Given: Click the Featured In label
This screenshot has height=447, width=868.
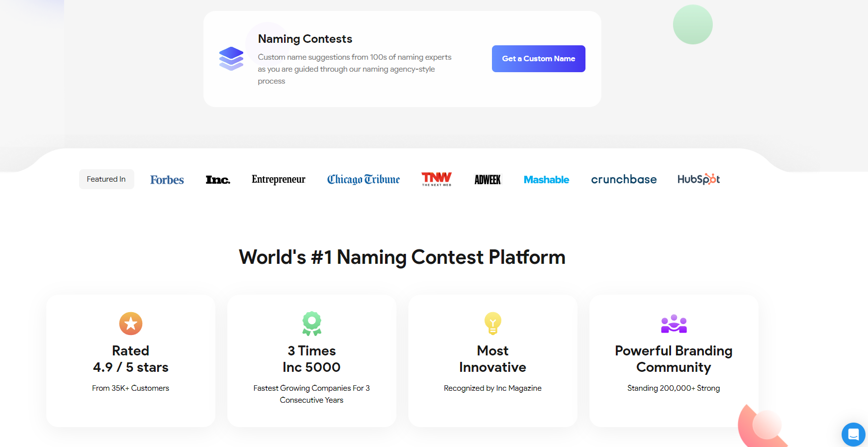Looking at the screenshot, I should pyautogui.click(x=106, y=179).
